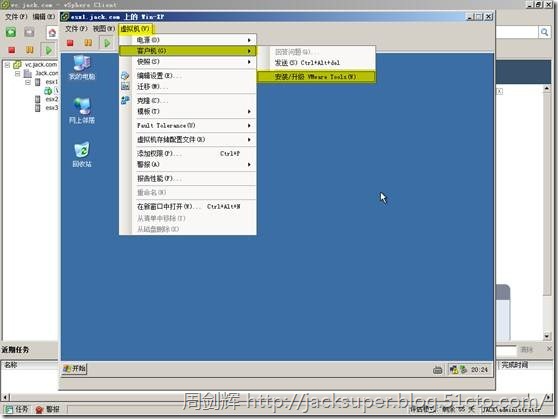
Task: Select 客户机 menu entry
Action: 188,51
